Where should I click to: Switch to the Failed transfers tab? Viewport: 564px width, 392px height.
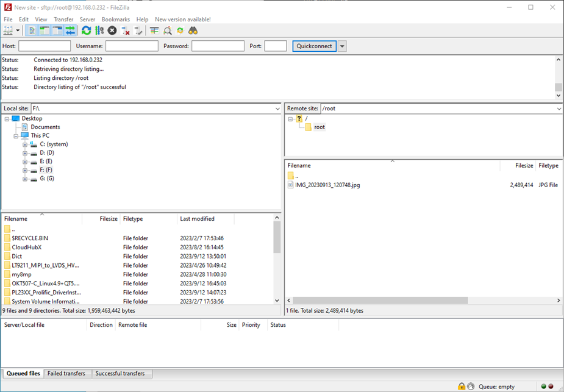pyautogui.click(x=67, y=374)
